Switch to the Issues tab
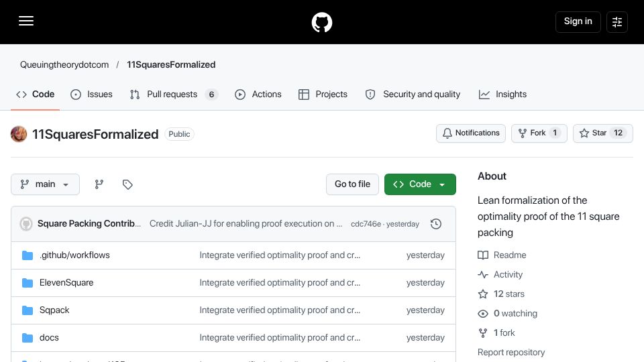Screen dimensions: 644x362 point(92,95)
